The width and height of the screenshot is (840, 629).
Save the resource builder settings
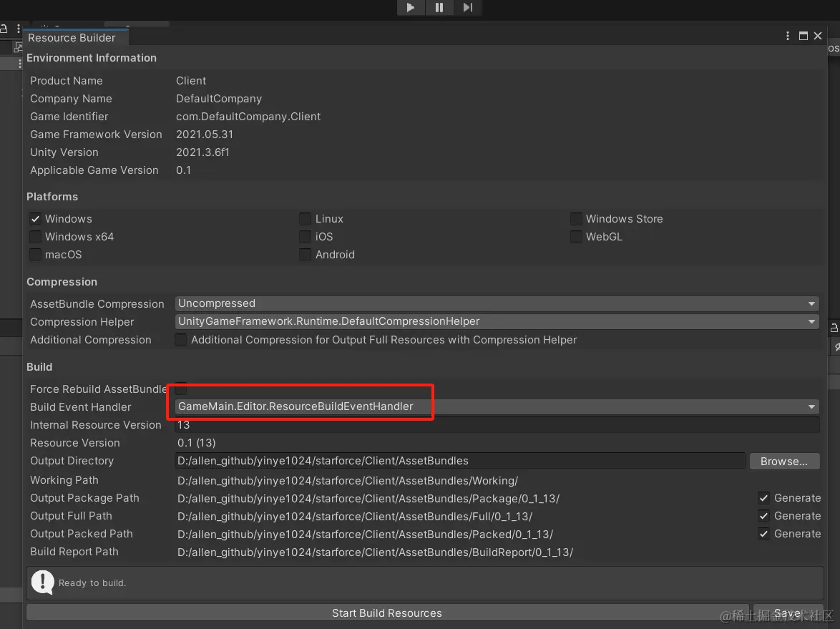(x=788, y=613)
